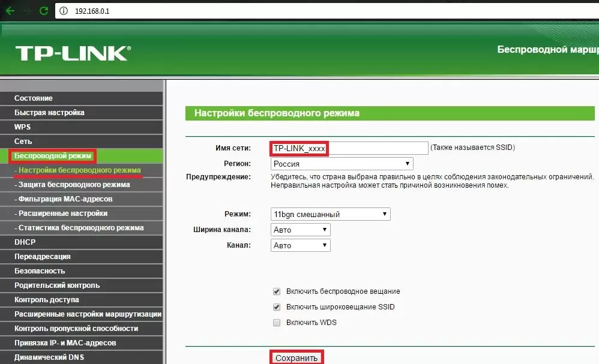Go to 'Защита беспроводного режима' submenu
Image resolution: width=599 pixels, height=364 pixels.
click(74, 185)
